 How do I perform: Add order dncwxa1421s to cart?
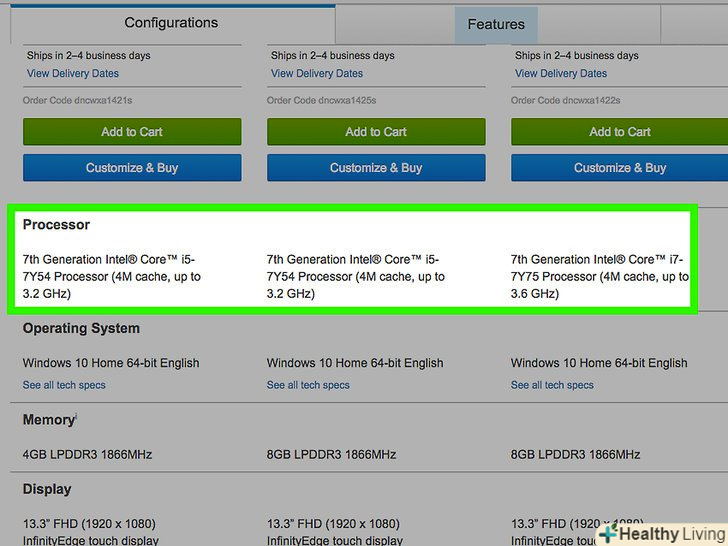click(132, 132)
